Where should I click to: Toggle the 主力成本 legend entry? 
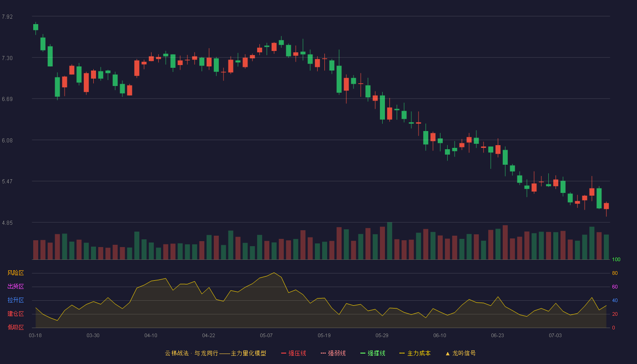point(415,353)
